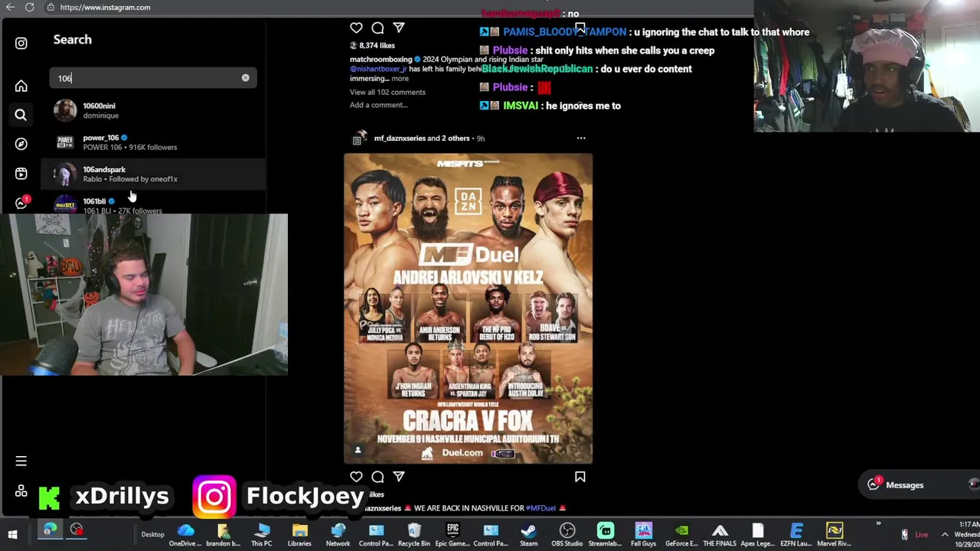Save the matchroomboxing post bookmark icon
This screenshot has height=551, width=980.
coord(580,28)
